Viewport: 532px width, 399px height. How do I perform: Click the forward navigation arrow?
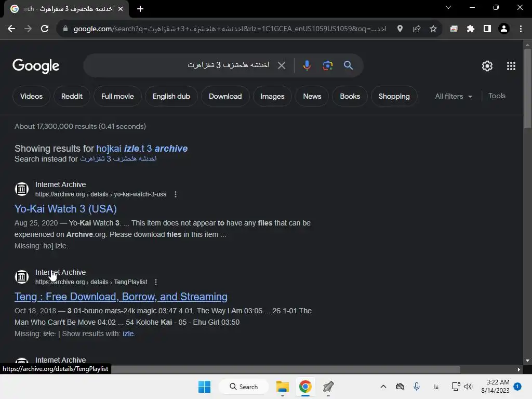(28, 29)
